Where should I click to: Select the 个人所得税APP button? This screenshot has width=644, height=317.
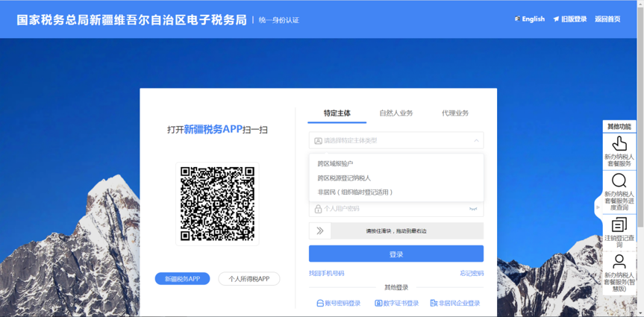click(249, 279)
